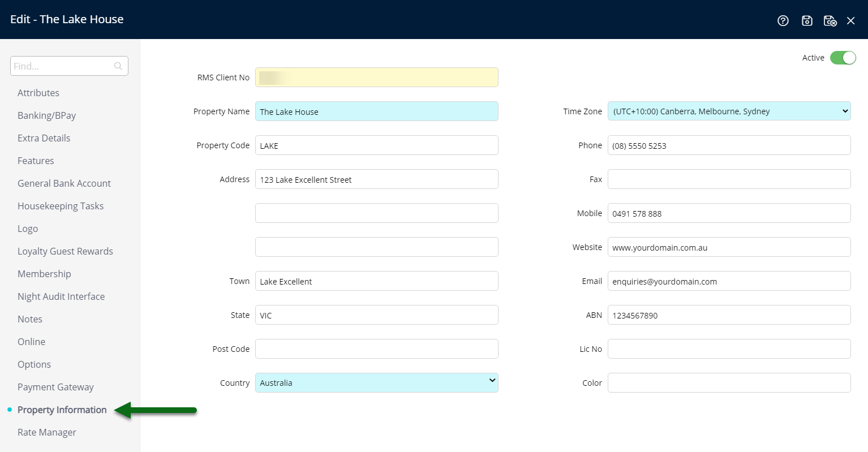
Task: Click the empty Lic No field
Action: coord(729,349)
